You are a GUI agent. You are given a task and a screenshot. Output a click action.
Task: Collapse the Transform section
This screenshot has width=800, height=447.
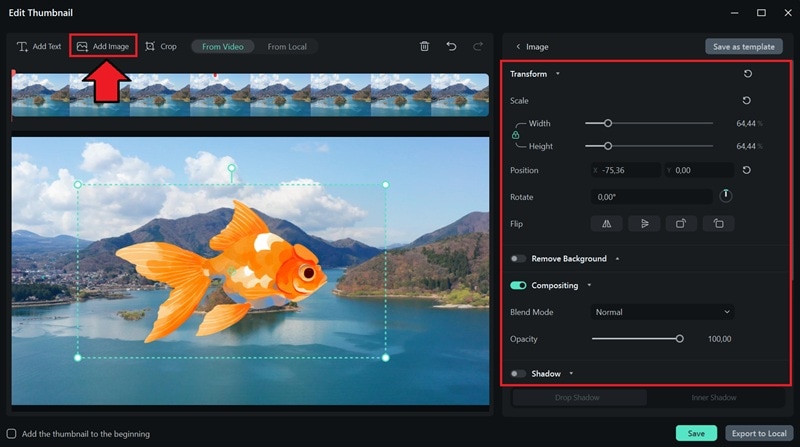click(558, 74)
